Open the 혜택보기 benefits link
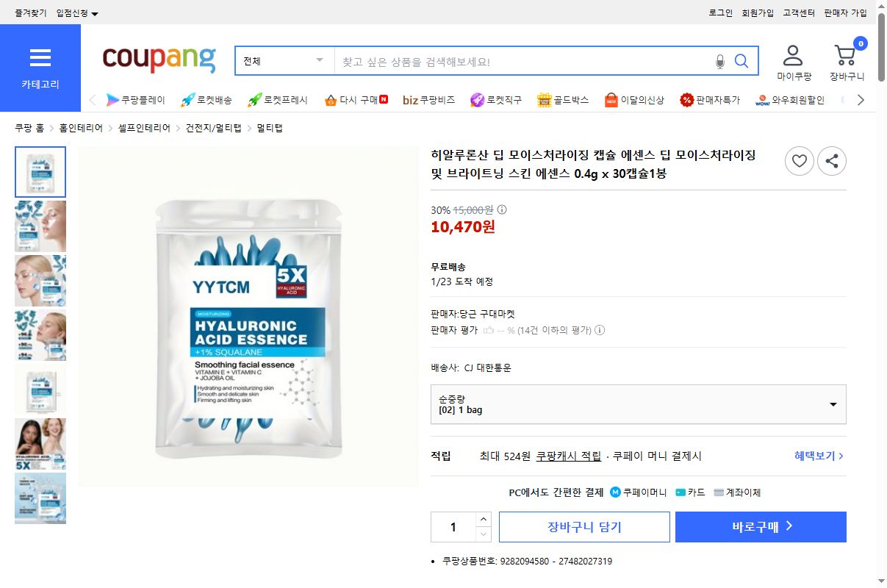The height and width of the screenshot is (588, 887). coord(814,456)
